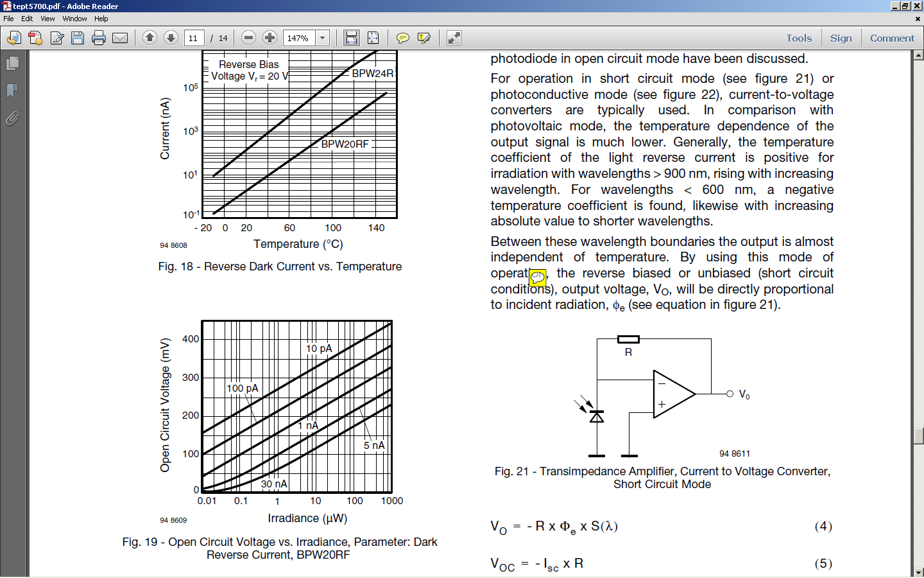Click the 'Temperature (°C)' axis label
The height and width of the screenshot is (578, 924).
click(298, 244)
